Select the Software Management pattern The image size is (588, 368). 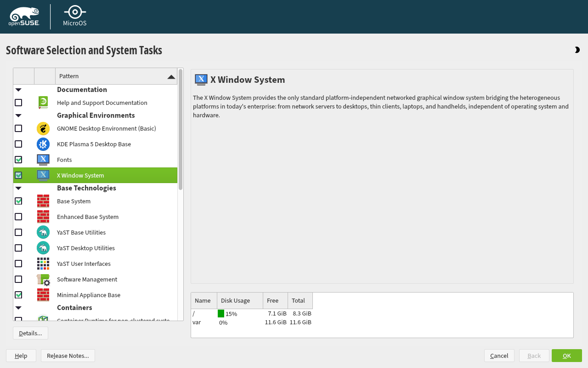95,279
